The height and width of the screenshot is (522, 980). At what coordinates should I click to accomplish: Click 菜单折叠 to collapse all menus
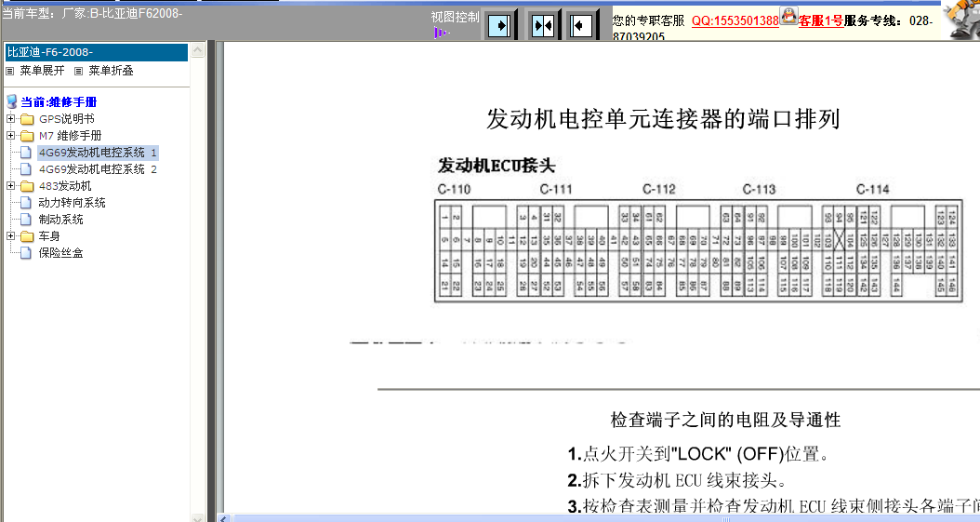111,71
